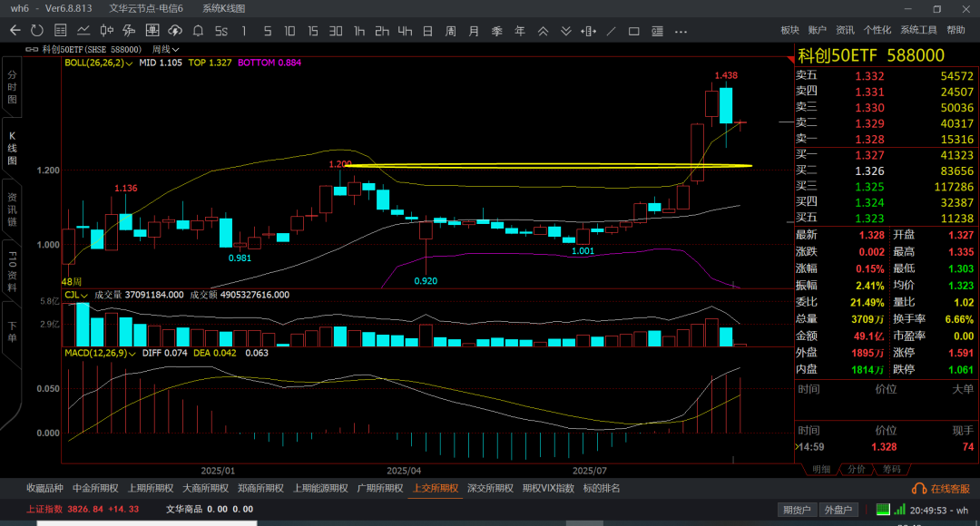The image size is (980, 526).
Task: Select the rectangle window icon
Action: click(633, 31)
